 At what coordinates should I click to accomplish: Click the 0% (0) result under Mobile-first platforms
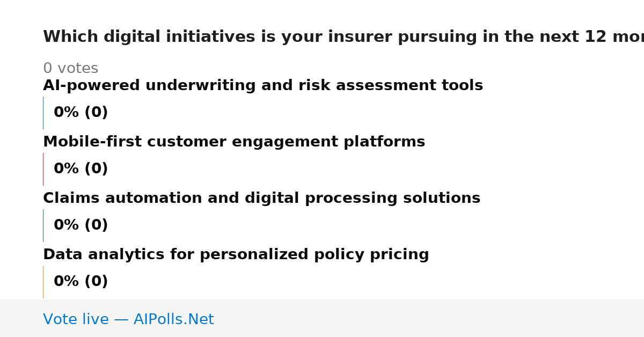(81, 169)
